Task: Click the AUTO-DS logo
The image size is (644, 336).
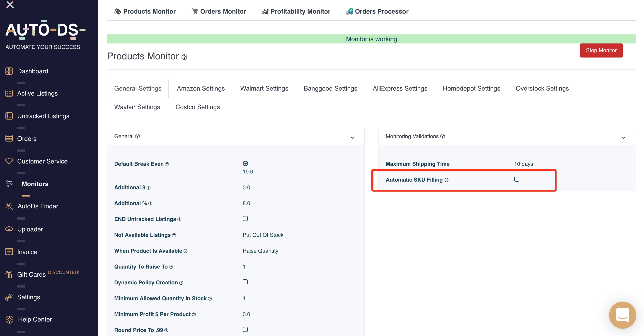Action: [45, 29]
